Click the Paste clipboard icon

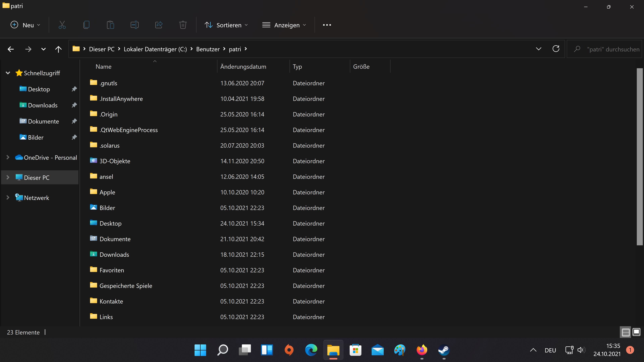tap(110, 25)
